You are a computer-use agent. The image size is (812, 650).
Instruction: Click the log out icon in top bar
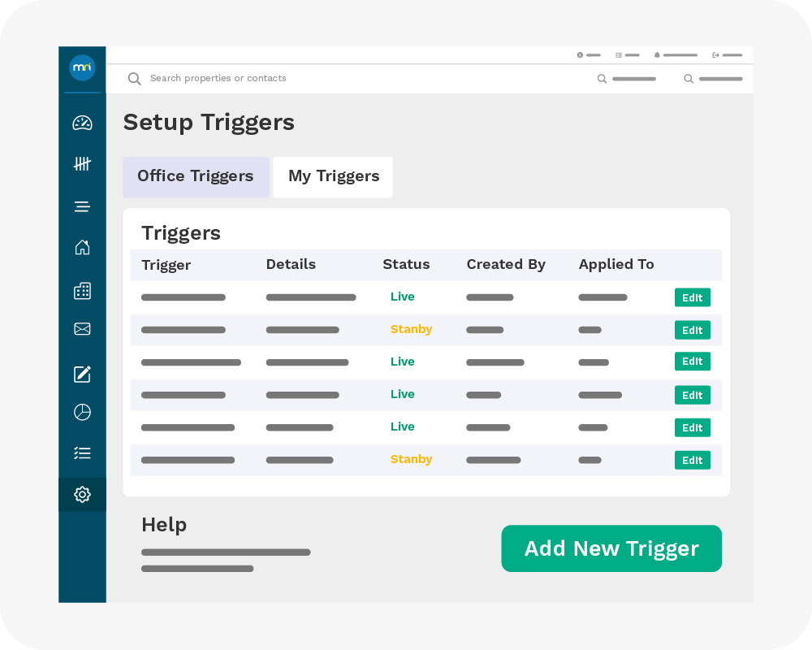pyautogui.click(x=715, y=55)
